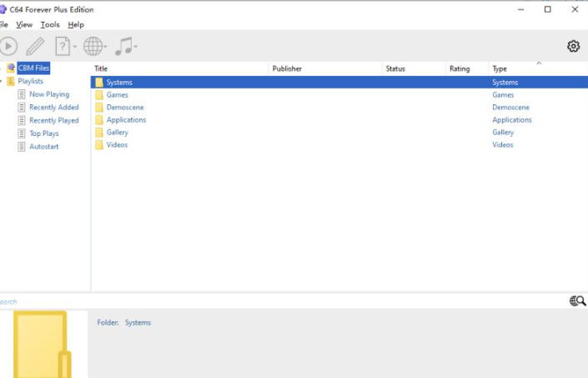Click the globe web toolbar icon

[93, 47]
